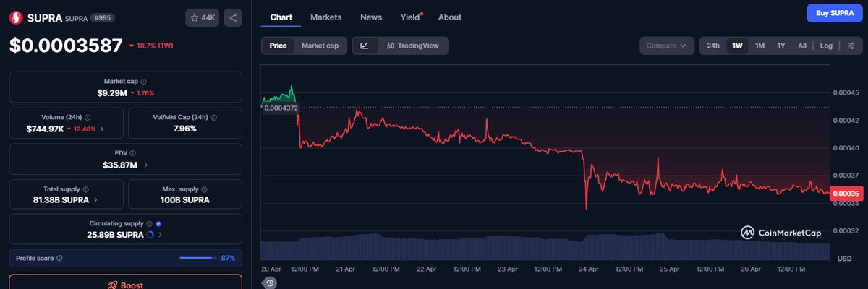This screenshot has width=868, height=289.
Task: Open TradingView candlestick chart option
Action: click(x=412, y=46)
